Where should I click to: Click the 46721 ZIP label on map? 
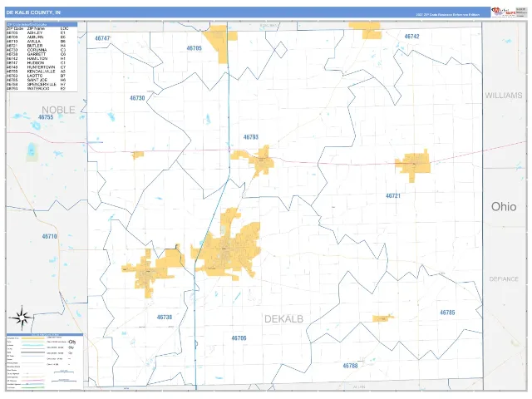393,196
